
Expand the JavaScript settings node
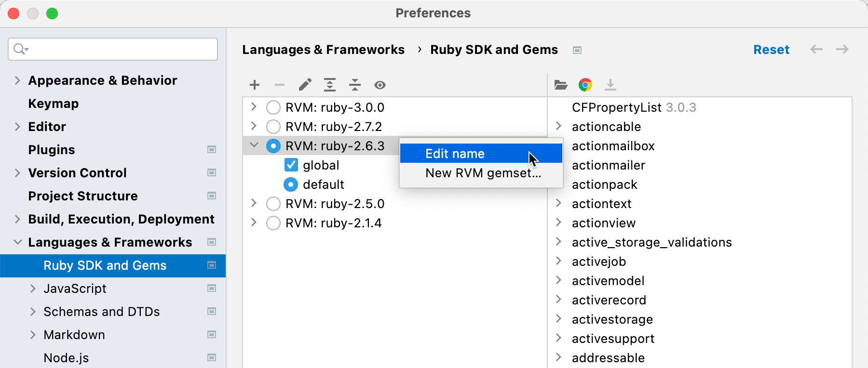(33, 289)
